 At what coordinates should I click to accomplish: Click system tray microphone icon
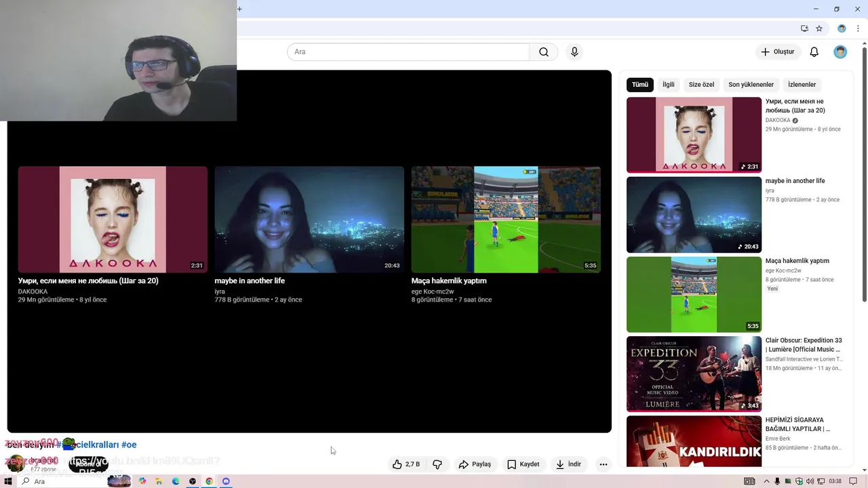(776, 481)
